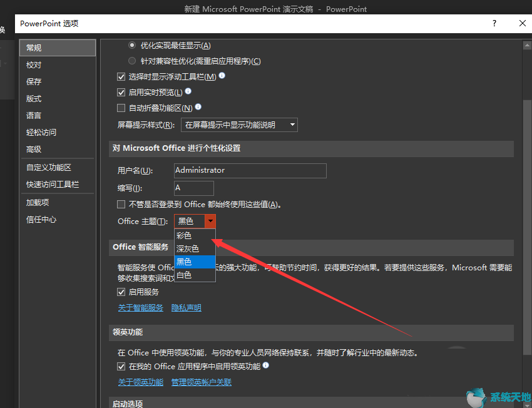Open 关于智能服务 link

click(140, 308)
